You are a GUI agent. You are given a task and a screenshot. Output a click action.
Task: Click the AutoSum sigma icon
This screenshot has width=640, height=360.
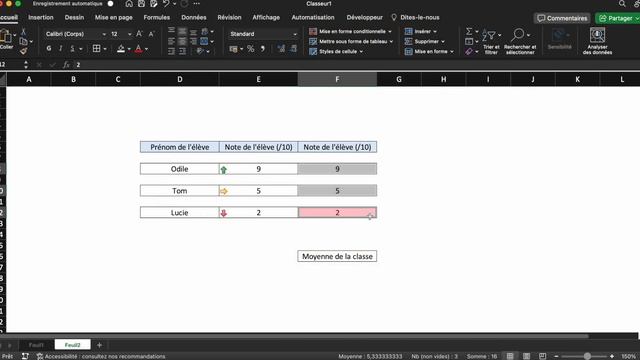(469, 31)
